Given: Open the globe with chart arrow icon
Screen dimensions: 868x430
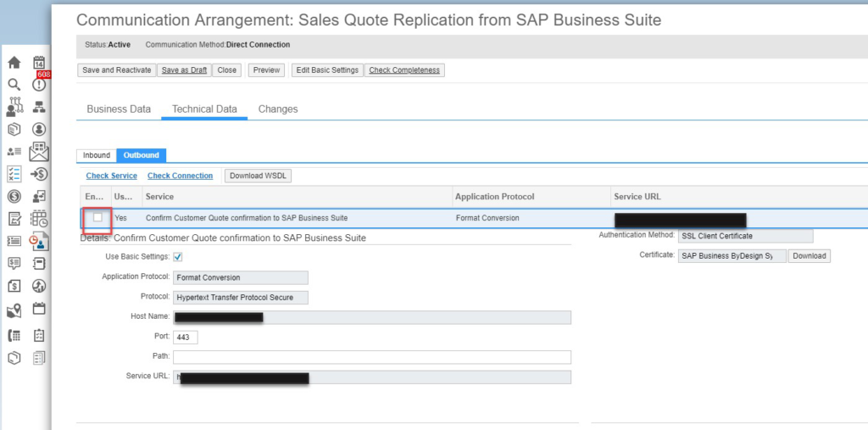Looking at the screenshot, I should [x=39, y=286].
